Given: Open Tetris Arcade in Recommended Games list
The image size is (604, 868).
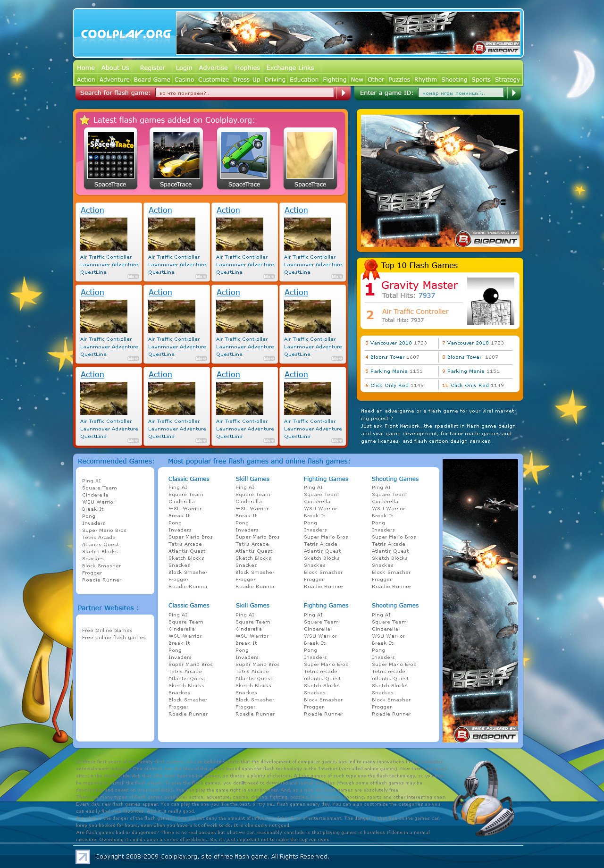Looking at the screenshot, I should coord(99,538).
